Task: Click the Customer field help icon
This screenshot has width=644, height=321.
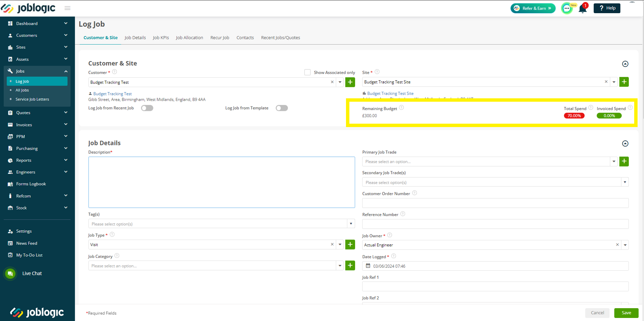Action: coord(115,72)
